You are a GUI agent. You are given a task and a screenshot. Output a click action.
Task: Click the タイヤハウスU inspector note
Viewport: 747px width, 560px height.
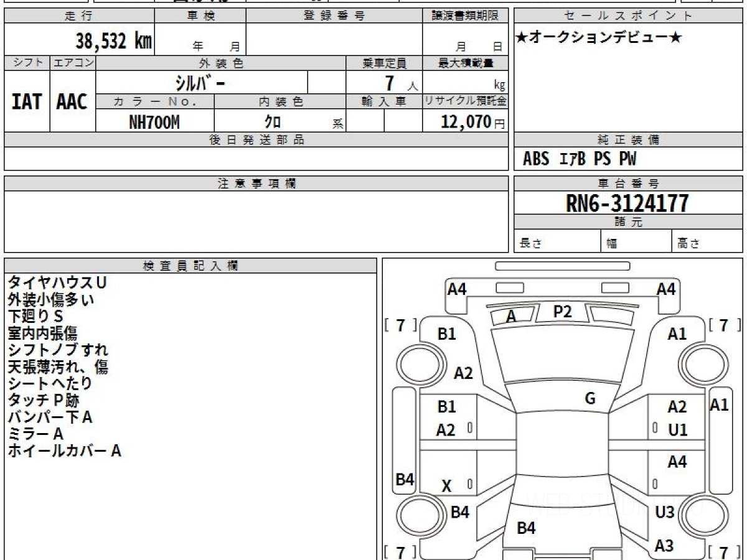coord(57,282)
